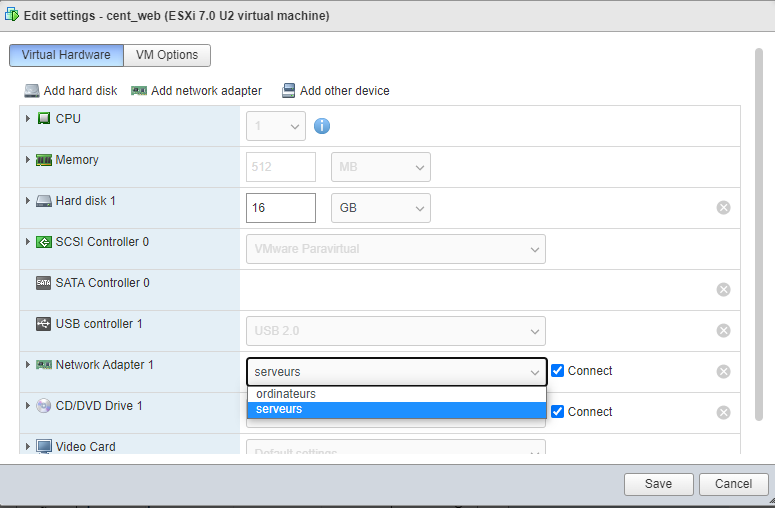Screen dimensions: 775x508
Task: Click the virtual machine icon in title bar
Action: click(12, 15)
